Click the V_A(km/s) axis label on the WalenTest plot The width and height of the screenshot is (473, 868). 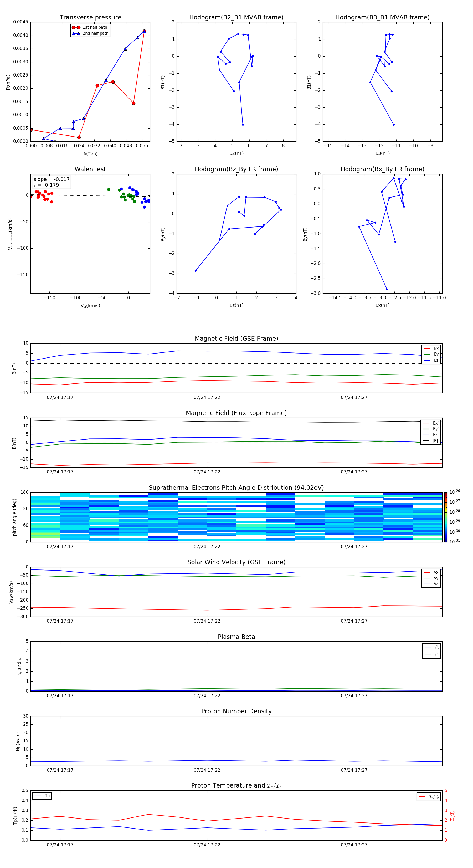click(x=90, y=306)
